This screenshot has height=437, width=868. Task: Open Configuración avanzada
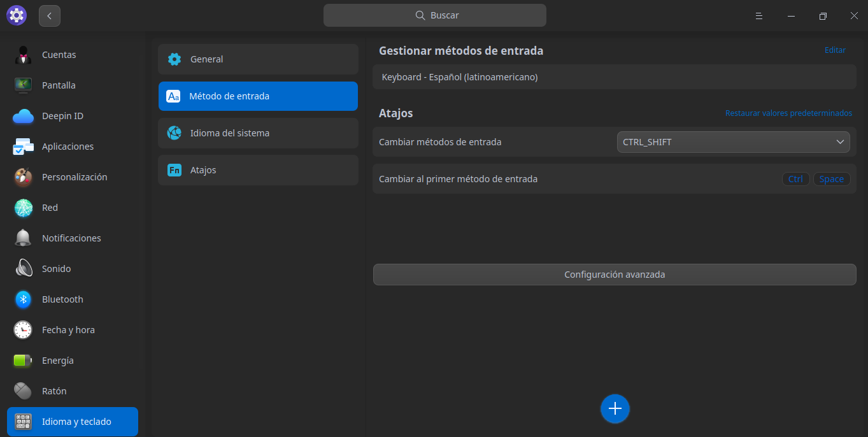(615, 275)
